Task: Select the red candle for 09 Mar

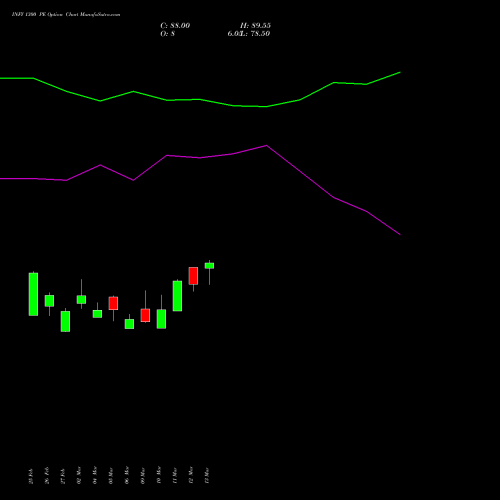Action: click(145, 315)
